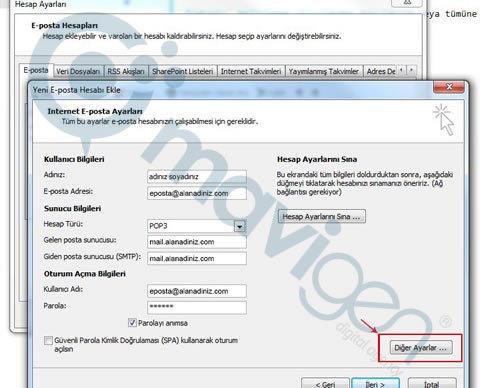Click the Kullanıcı Adı input field
480x388 pixels.
click(x=197, y=291)
